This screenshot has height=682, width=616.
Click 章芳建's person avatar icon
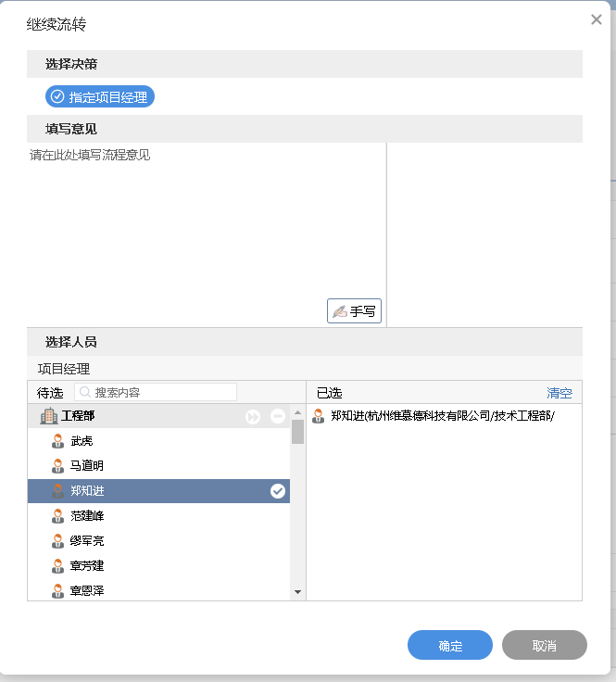(x=57, y=566)
